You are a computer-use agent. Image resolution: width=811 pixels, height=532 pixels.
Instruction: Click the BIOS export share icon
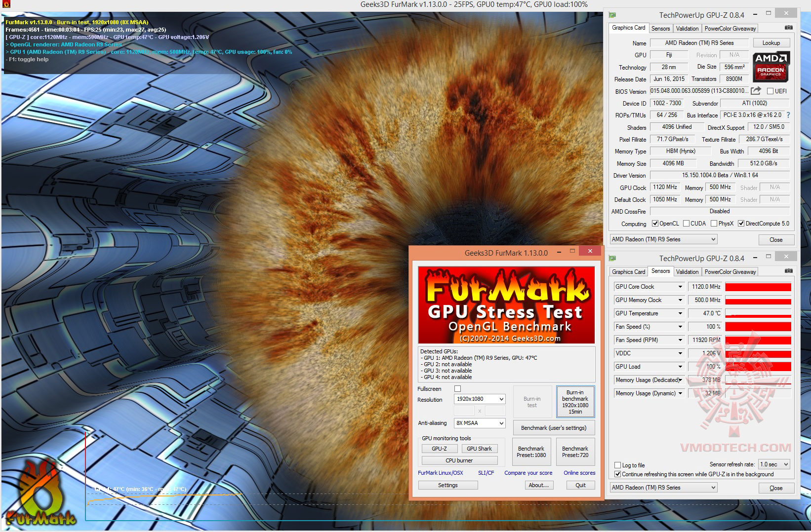[756, 91]
